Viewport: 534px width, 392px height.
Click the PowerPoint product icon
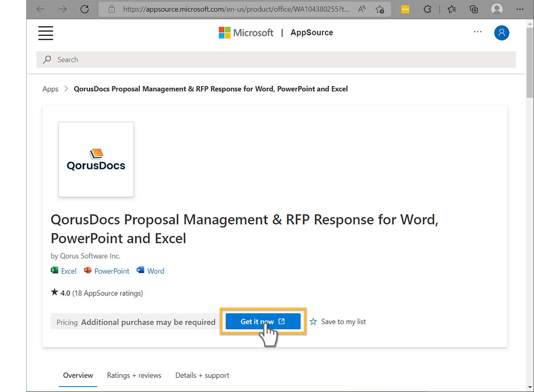(x=88, y=271)
